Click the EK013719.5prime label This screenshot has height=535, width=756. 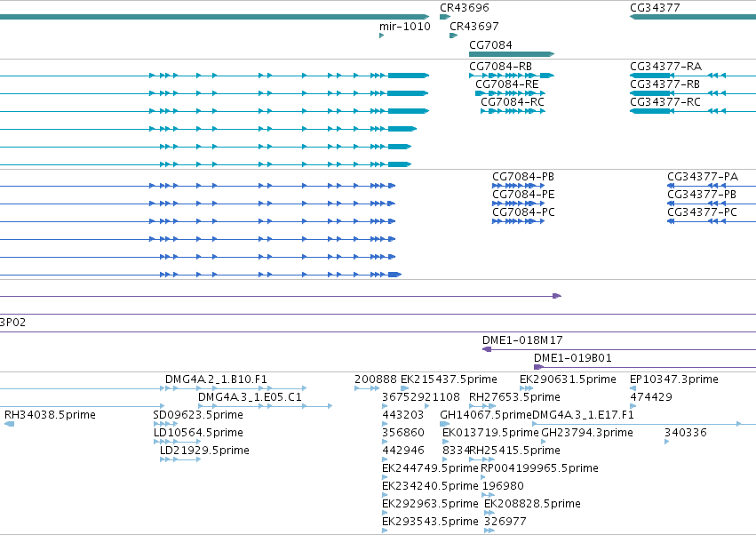click(x=490, y=433)
